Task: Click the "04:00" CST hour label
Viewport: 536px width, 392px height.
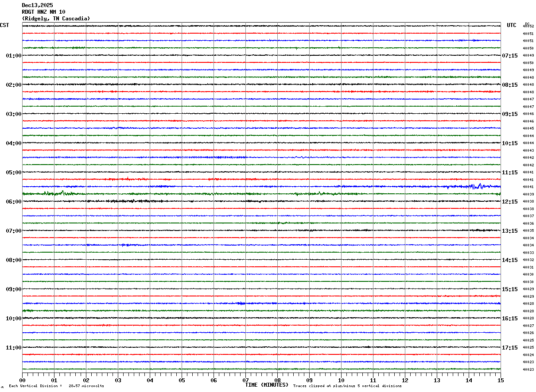Action: [14, 143]
